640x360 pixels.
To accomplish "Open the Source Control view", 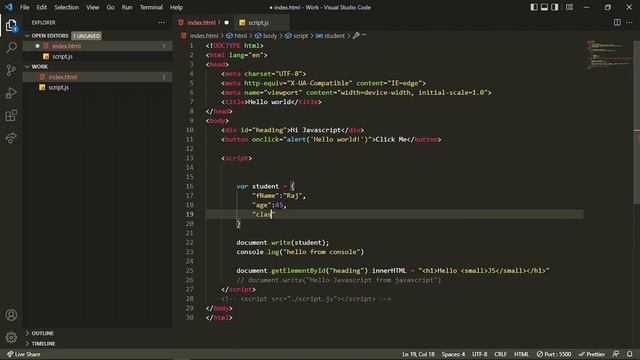I will (11, 70).
